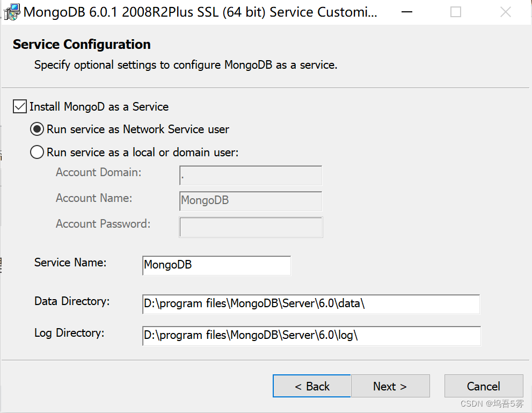Click the Service Name label
532x413 pixels.
(70, 262)
